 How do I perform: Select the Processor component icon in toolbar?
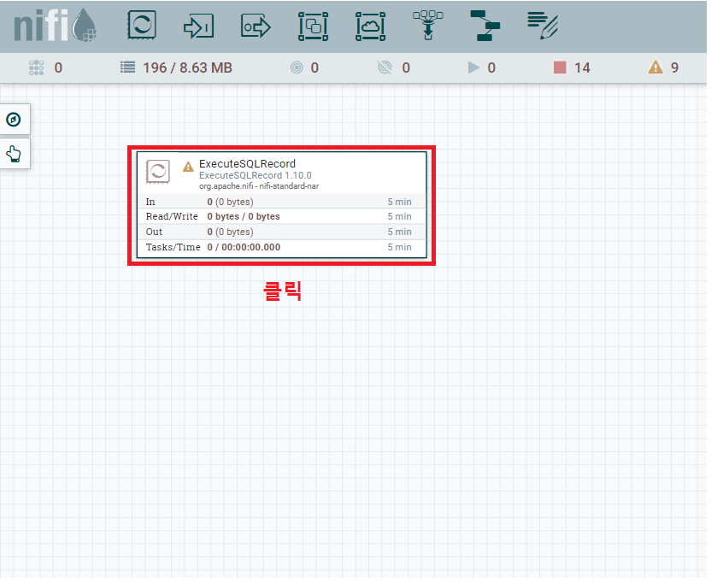[142, 25]
